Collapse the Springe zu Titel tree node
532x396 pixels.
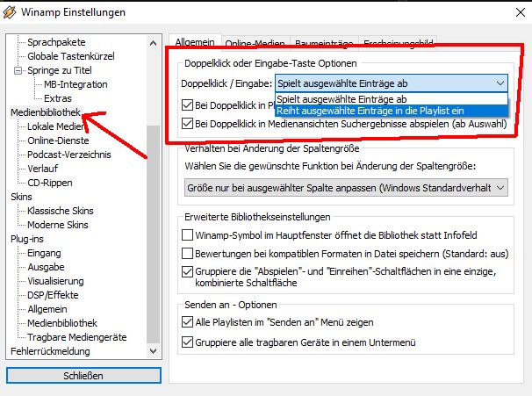(x=18, y=70)
